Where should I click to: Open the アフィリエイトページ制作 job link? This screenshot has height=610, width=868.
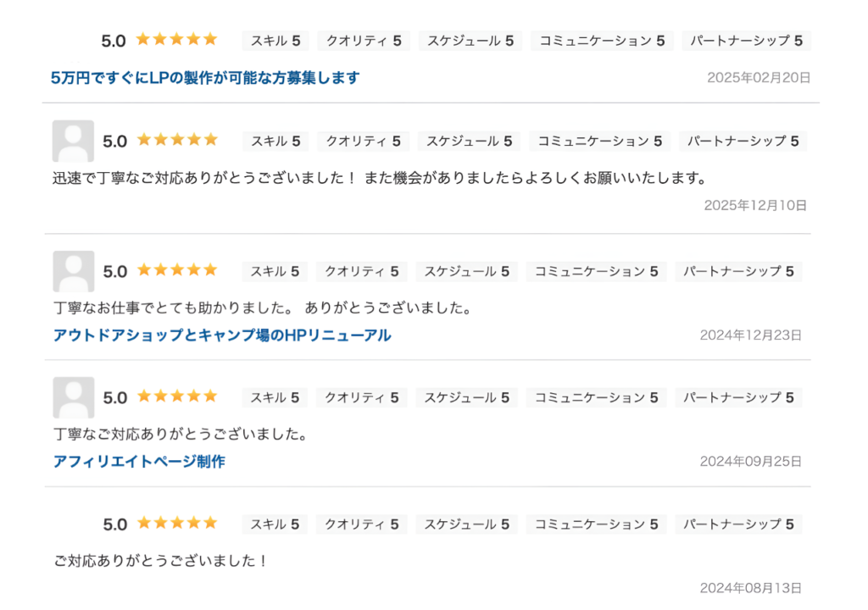click(139, 462)
